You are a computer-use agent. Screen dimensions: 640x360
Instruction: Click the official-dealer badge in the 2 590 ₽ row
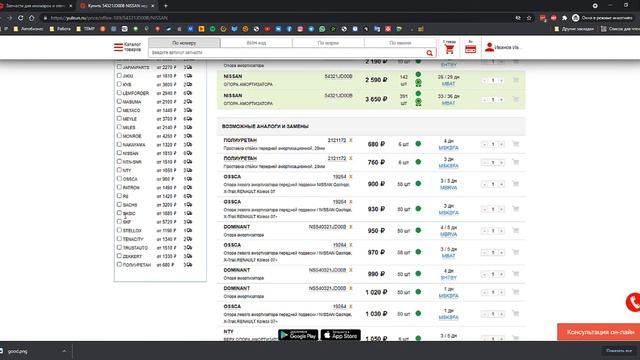418,83
